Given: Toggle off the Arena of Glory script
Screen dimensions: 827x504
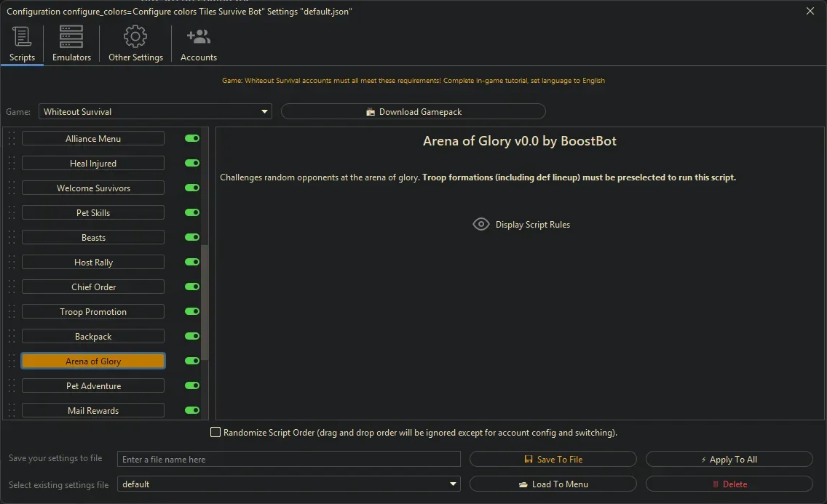Looking at the screenshot, I should pyautogui.click(x=192, y=361).
